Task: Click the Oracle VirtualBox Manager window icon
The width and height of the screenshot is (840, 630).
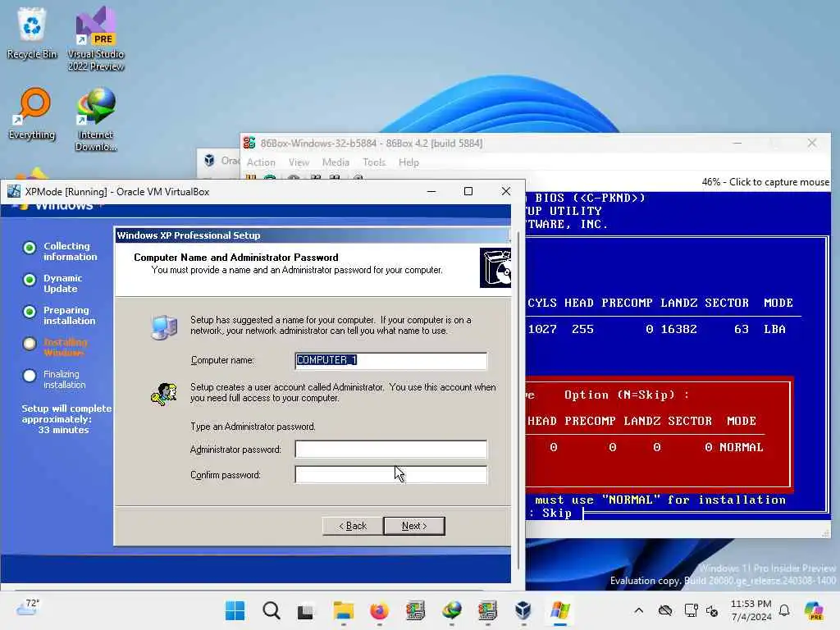Action: (209, 160)
